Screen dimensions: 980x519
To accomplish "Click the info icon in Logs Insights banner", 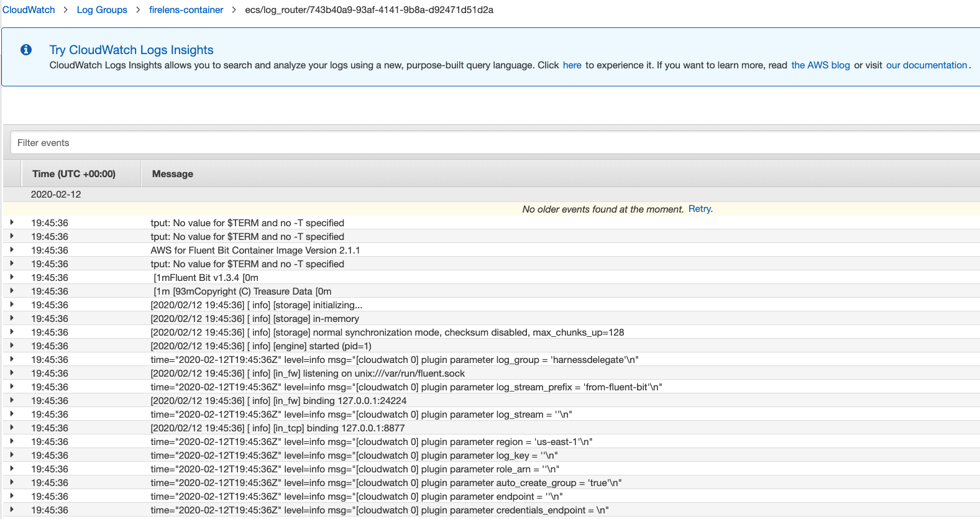I will pyautogui.click(x=26, y=50).
